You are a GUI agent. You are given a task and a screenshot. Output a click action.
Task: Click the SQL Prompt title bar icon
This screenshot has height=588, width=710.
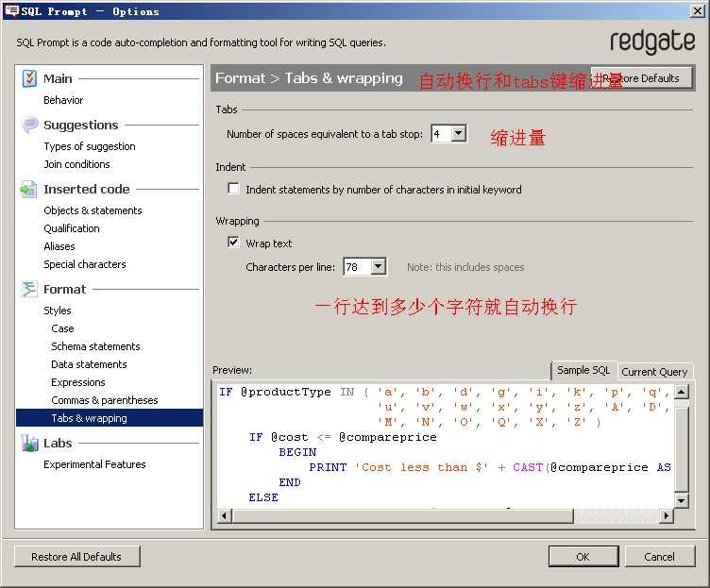[x=11, y=10]
